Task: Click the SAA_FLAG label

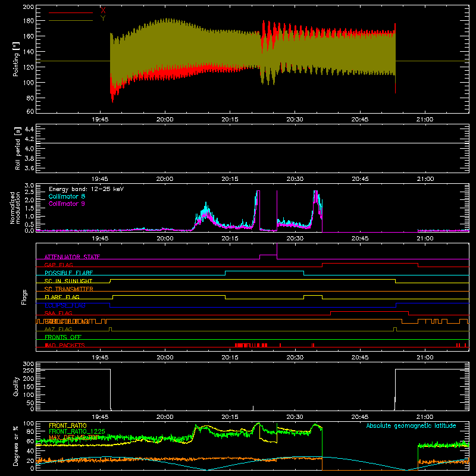Action: click(x=58, y=313)
